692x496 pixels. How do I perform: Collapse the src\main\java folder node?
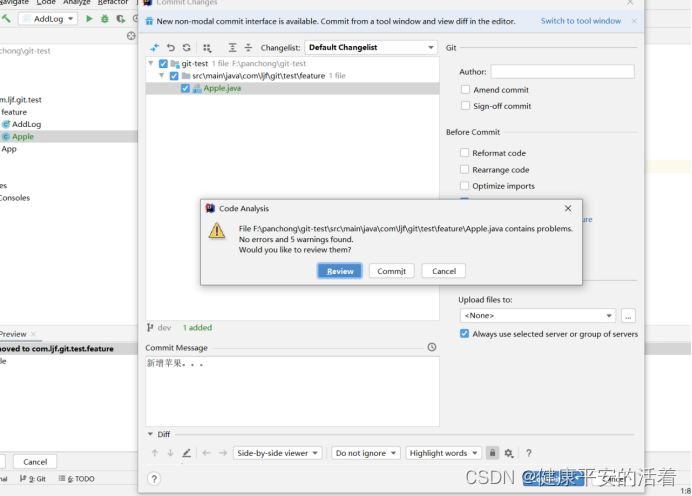pos(162,75)
